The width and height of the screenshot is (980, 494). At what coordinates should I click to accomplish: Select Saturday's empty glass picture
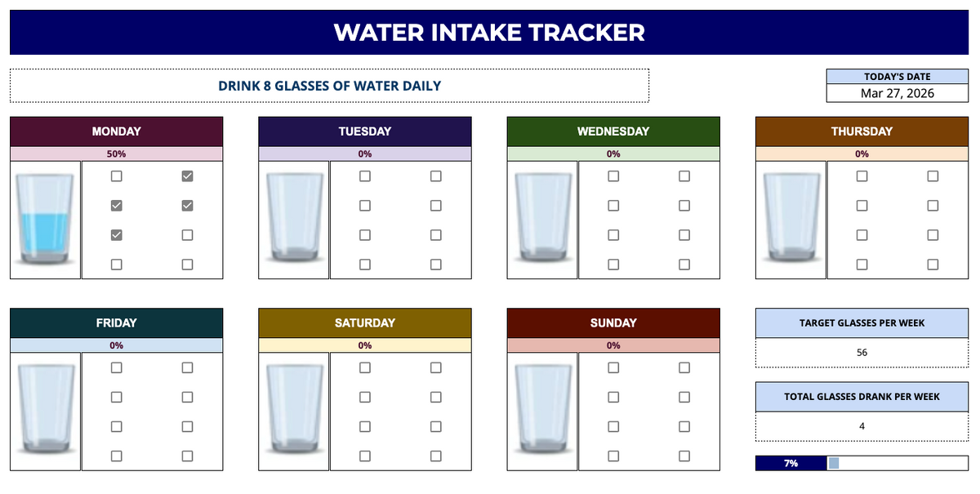point(294,411)
